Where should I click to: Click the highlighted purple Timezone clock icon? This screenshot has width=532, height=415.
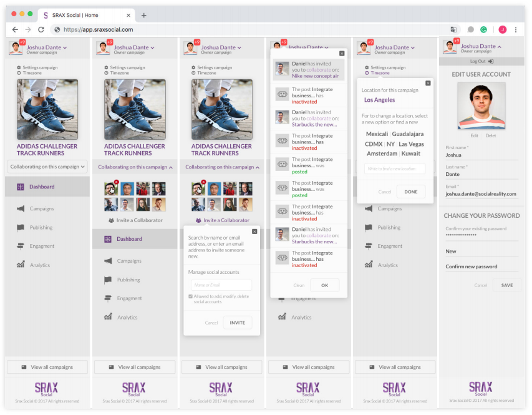(367, 73)
